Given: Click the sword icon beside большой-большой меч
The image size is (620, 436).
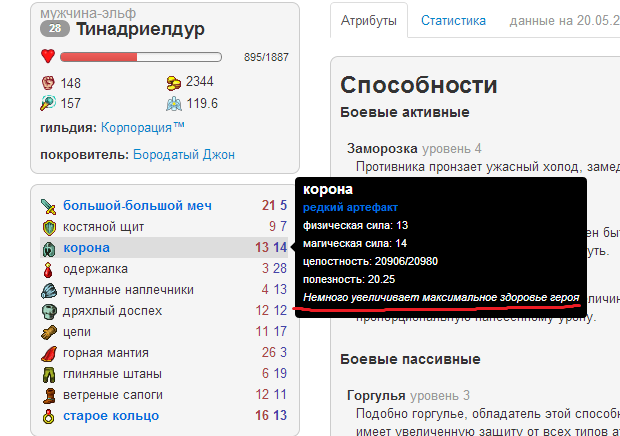Looking at the screenshot, I should coord(49,206).
